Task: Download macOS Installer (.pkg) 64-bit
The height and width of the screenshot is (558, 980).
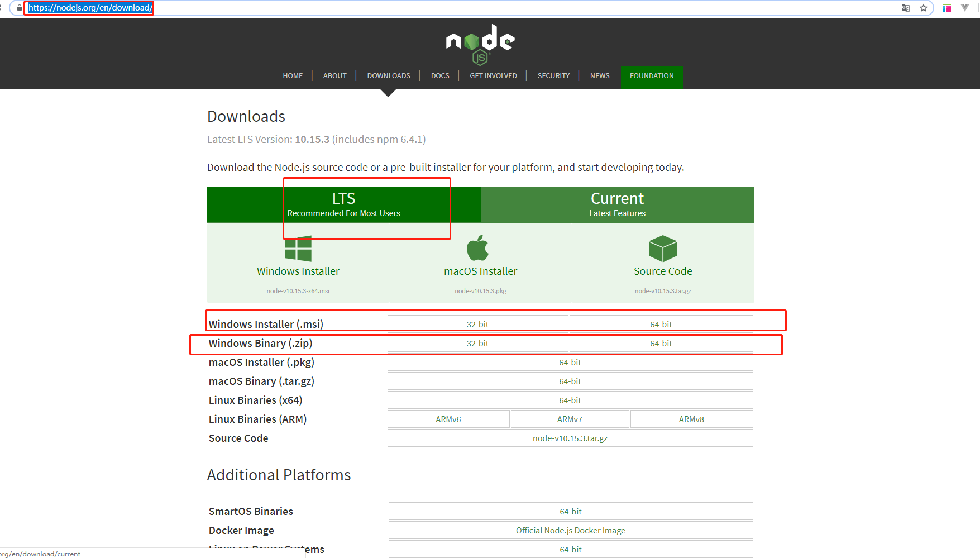Action: pos(570,362)
